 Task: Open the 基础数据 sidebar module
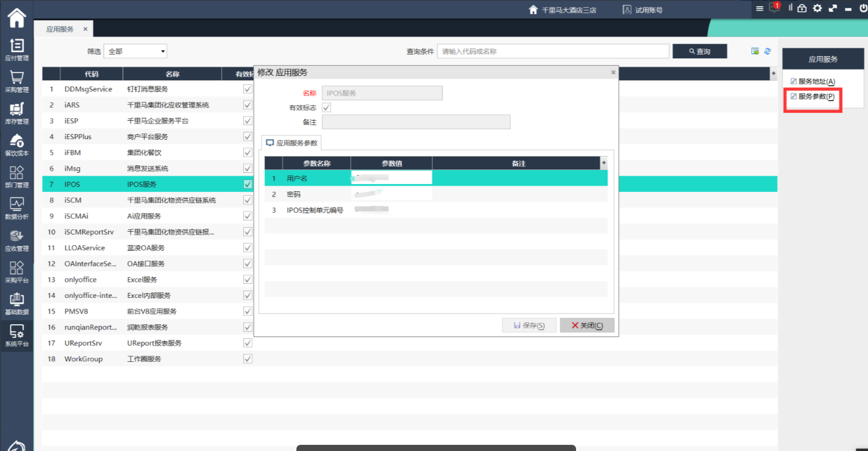16,303
